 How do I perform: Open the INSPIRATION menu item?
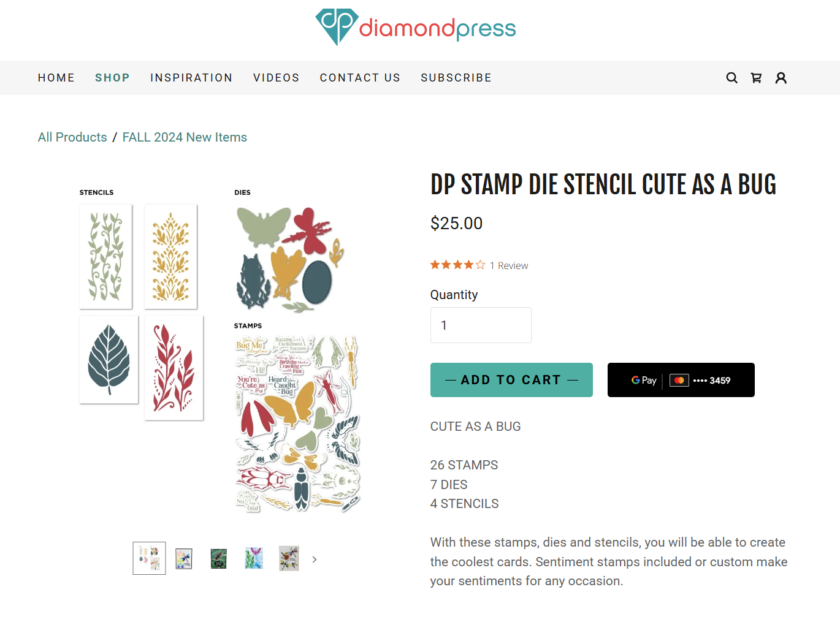(x=191, y=77)
